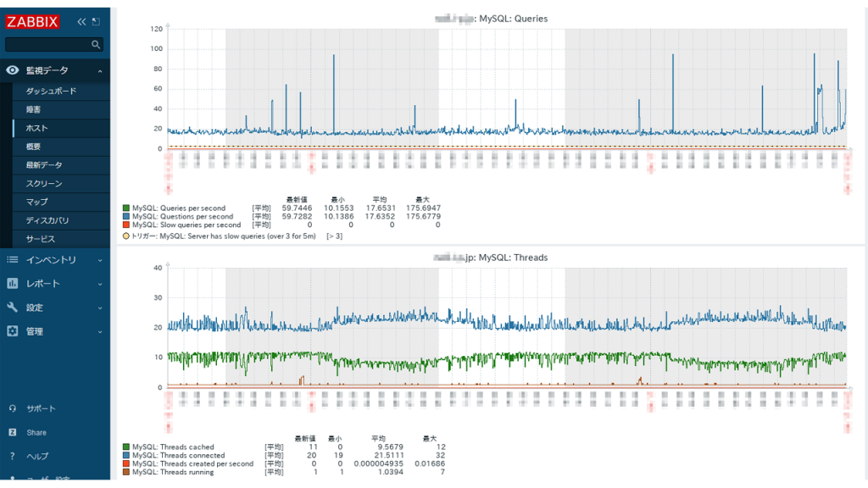This screenshot has width=868, height=488.
Task: Click the search magnifier icon
Action: click(x=96, y=43)
